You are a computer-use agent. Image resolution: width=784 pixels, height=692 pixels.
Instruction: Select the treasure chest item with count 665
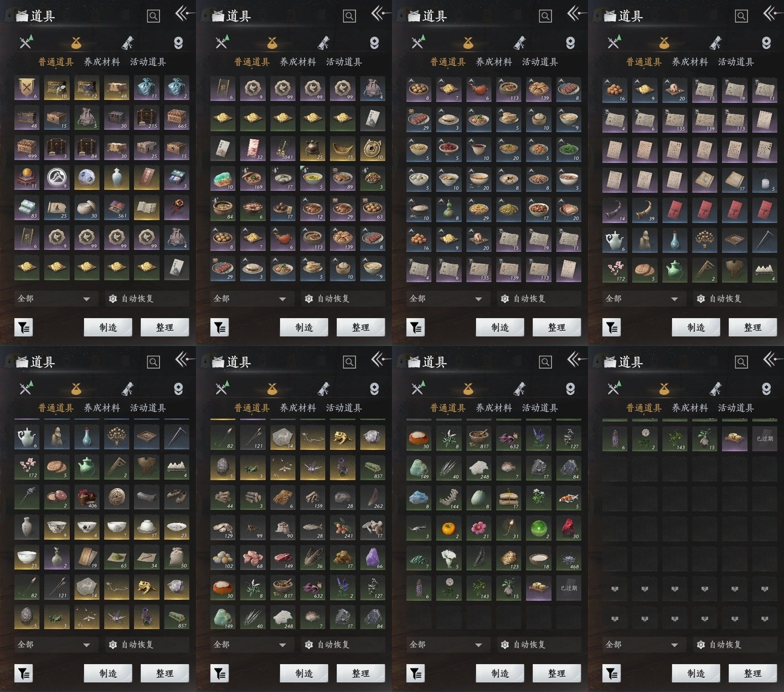point(177,118)
